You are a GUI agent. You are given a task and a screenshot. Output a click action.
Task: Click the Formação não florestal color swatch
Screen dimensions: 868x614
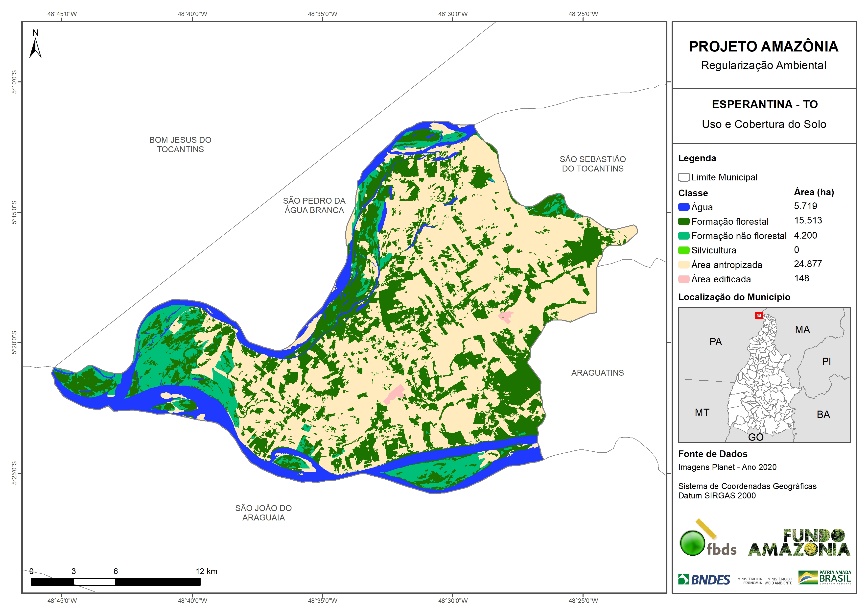pos(683,236)
